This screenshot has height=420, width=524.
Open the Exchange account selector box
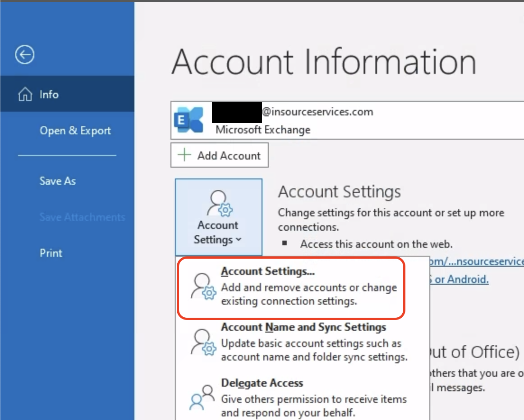[347, 120]
